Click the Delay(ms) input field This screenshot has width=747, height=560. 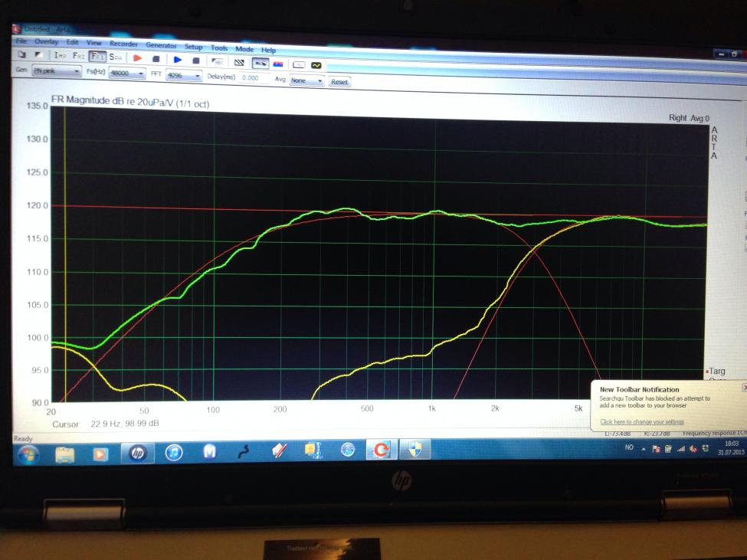tap(254, 77)
